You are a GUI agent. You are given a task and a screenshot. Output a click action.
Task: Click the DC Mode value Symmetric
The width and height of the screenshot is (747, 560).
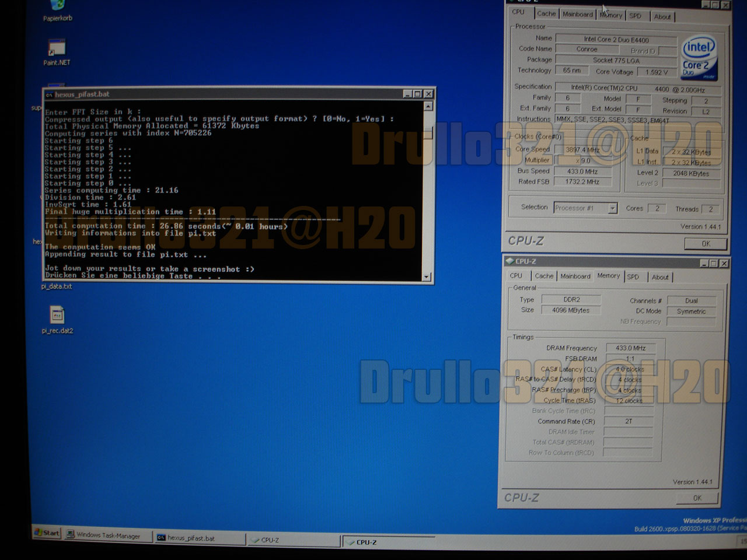tap(692, 311)
